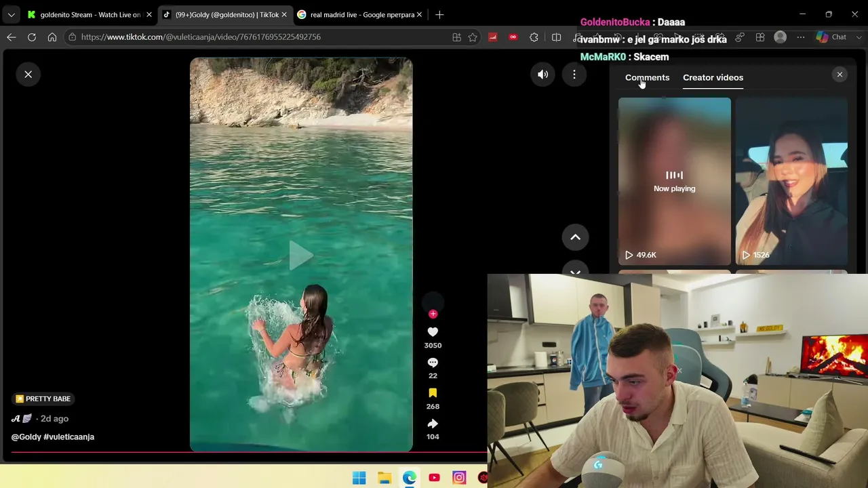
Task: Mute the TikTok video sound
Action: pos(543,75)
